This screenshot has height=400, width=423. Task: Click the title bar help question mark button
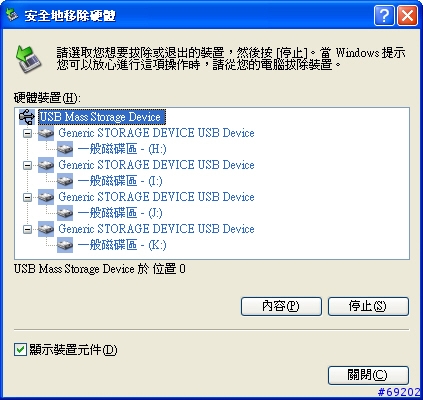coord(384,16)
